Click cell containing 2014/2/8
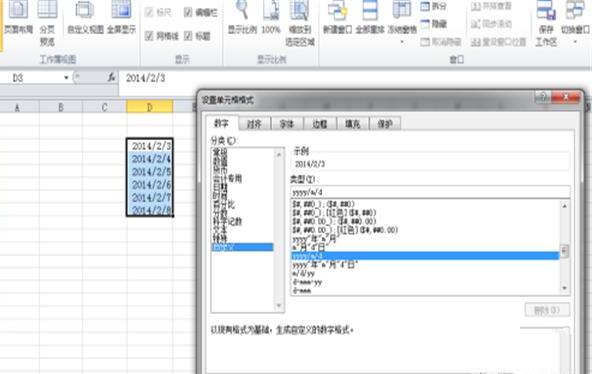 pyautogui.click(x=150, y=210)
